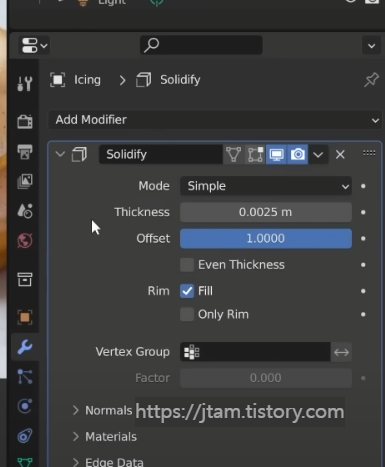Click the Solidify modifier name field
This screenshot has width=385, height=467.
pyautogui.click(x=161, y=154)
